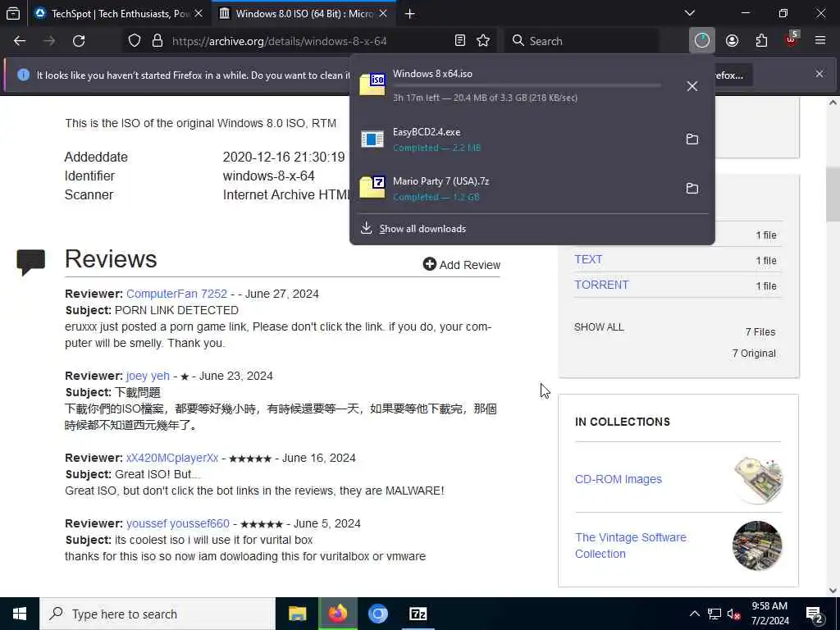The image size is (840, 630).
Task: Click the TORRENT download option
Action: tap(601, 285)
